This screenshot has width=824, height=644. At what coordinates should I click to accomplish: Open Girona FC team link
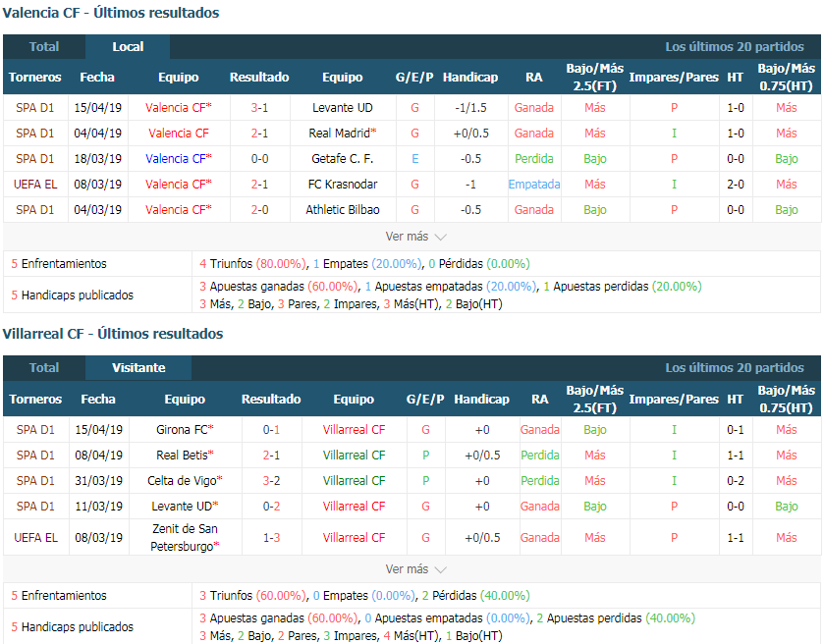click(185, 430)
